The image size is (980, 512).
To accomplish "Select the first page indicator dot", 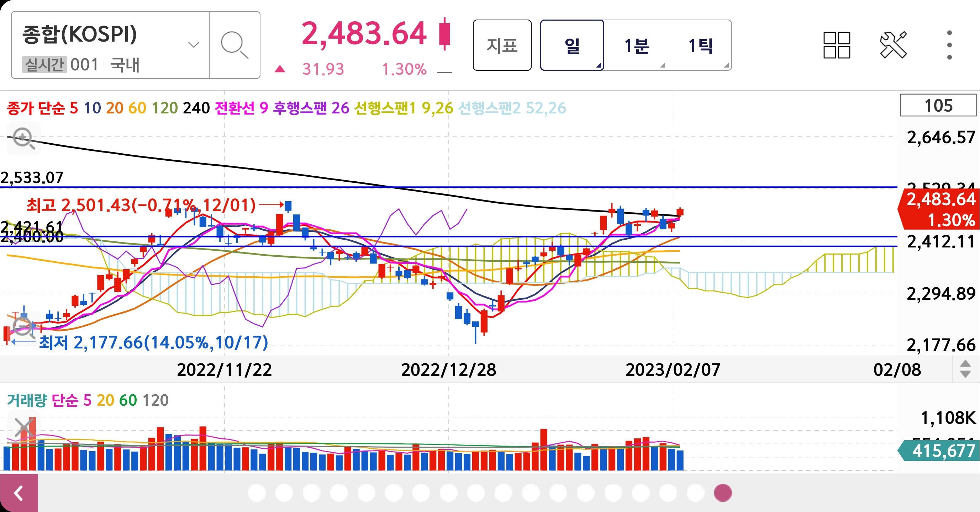I will click(257, 493).
